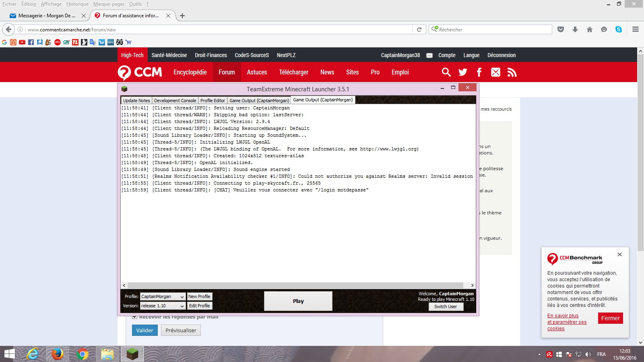Open CCM's Twitter page icon

462,72
